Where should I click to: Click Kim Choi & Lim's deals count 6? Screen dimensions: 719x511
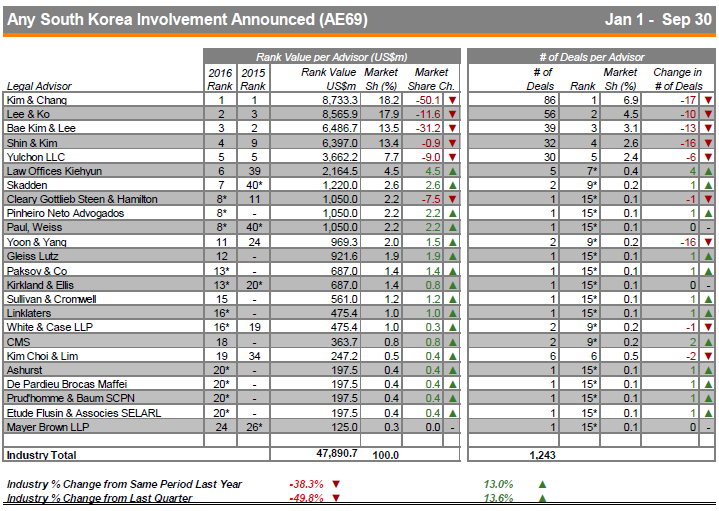553,356
